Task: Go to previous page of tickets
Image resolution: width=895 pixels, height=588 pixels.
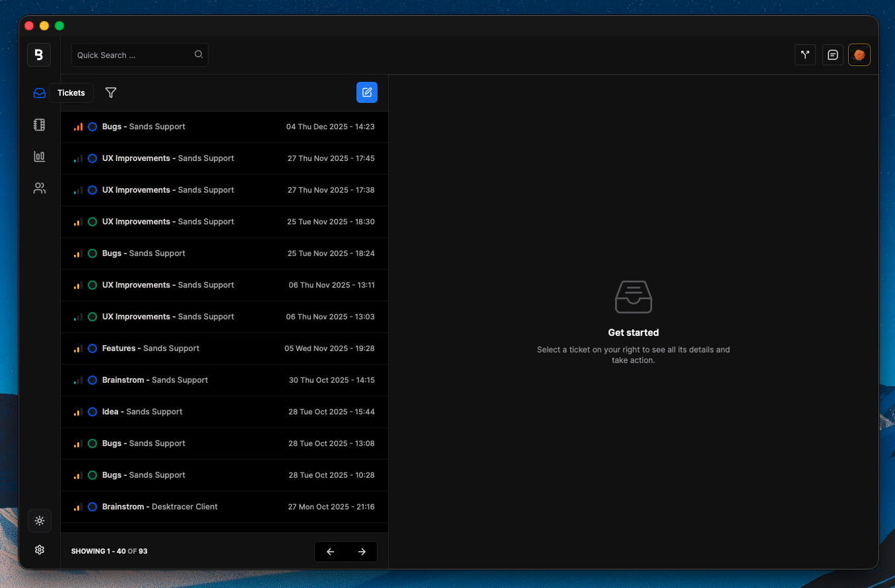Action: 331,552
